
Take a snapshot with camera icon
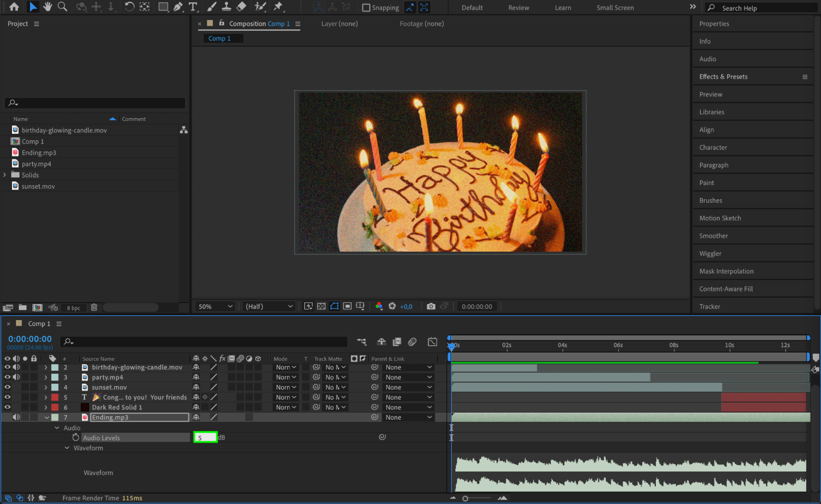pyautogui.click(x=430, y=306)
